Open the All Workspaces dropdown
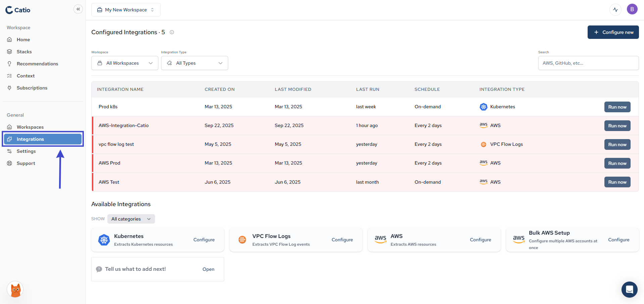The image size is (644, 304). tap(125, 63)
